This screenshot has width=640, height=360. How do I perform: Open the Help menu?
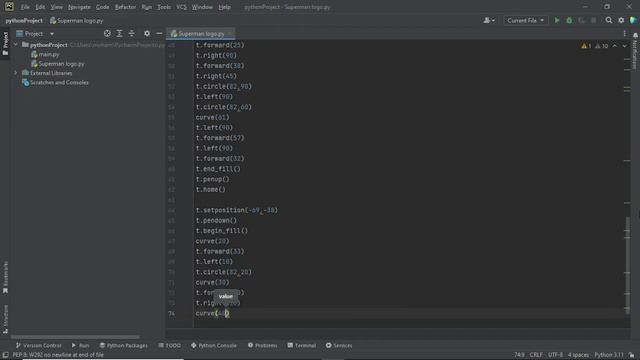[x=224, y=7]
